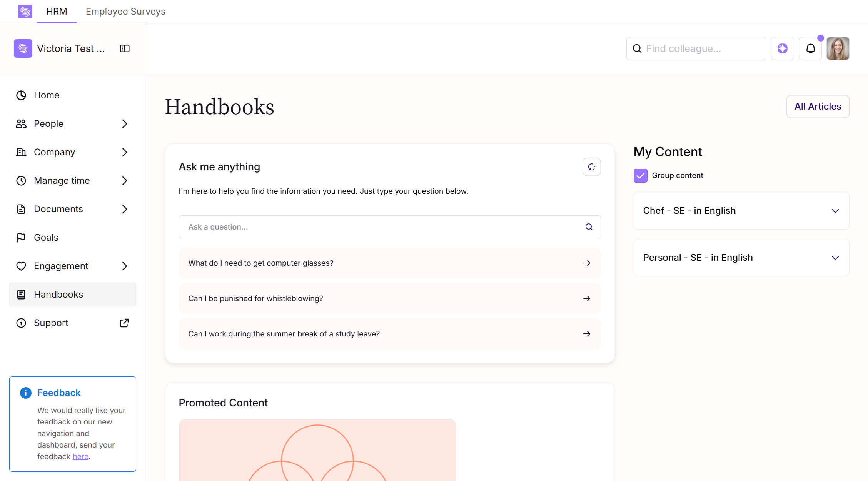Expand the Manage time submenu
Screen dimensions: 868x481
tap(124, 181)
